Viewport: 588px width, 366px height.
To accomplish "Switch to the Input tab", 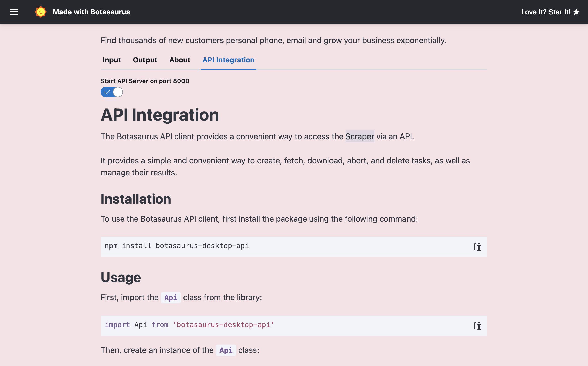I will tap(112, 60).
